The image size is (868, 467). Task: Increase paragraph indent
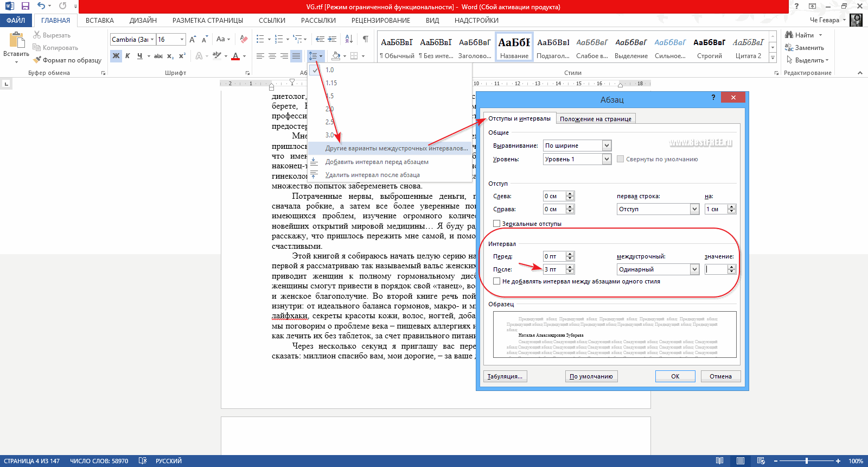[332, 39]
